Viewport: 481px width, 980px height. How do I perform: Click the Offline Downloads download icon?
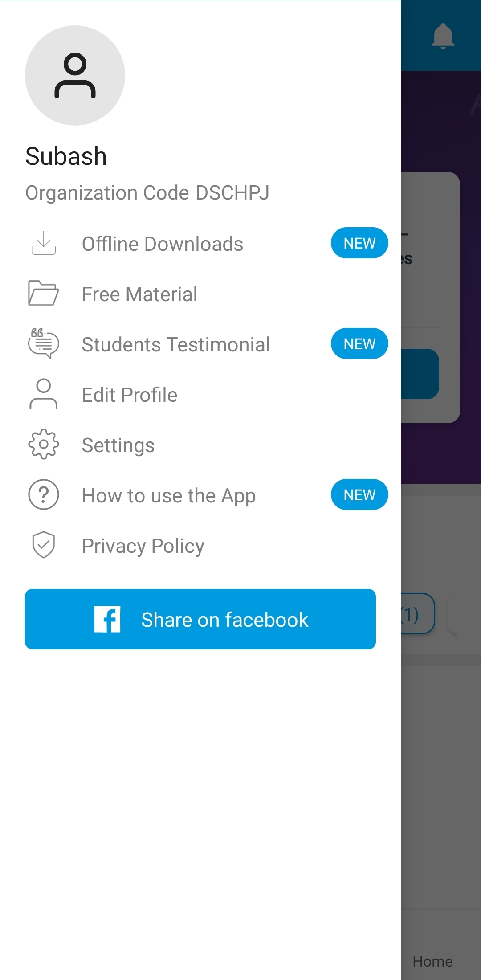[x=44, y=243]
